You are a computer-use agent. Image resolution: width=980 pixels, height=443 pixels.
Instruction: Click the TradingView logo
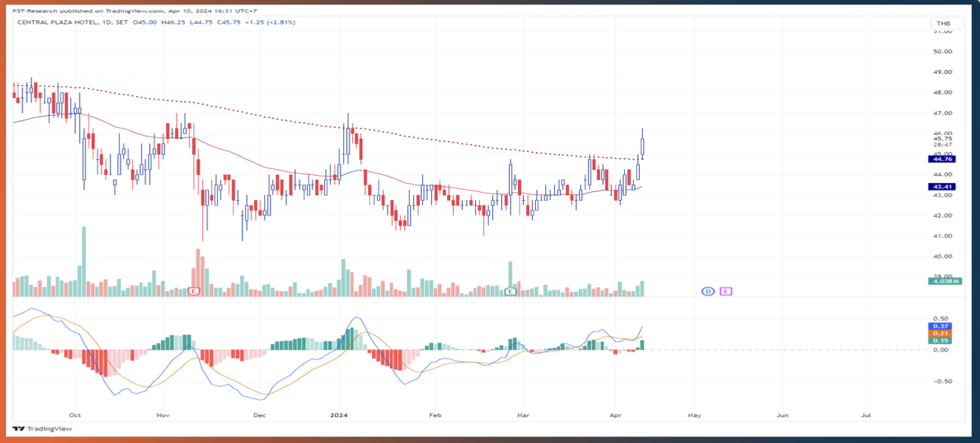(42, 429)
